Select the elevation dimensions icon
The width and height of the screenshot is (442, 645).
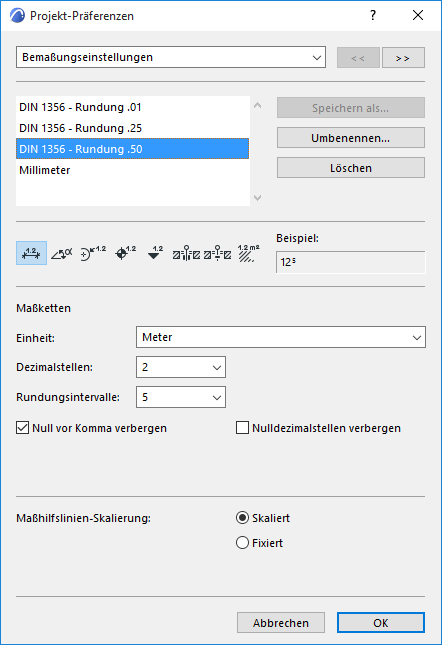tap(155, 253)
